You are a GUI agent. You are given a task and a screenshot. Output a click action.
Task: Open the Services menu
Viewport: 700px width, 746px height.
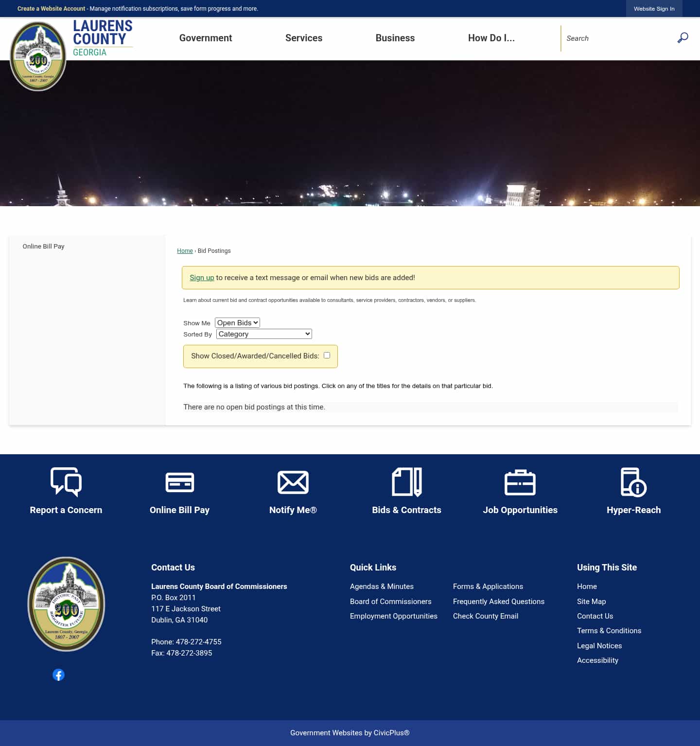pos(304,38)
